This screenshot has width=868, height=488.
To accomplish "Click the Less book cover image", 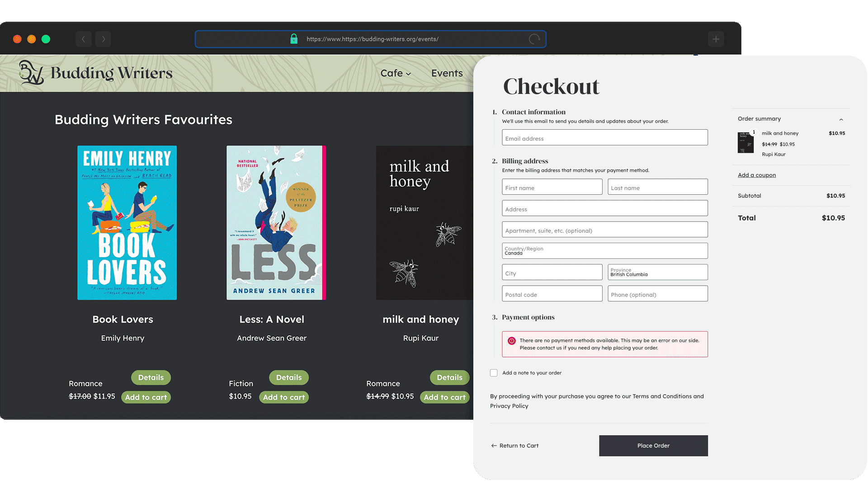I will pyautogui.click(x=276, y=223).
